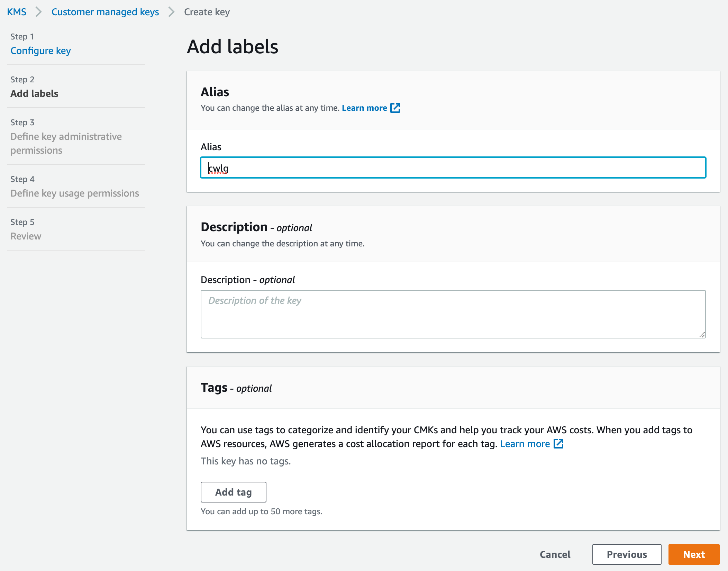728x571 pixels.
Task: Open the KMS breadcrumb link
Action: point(17,11)
